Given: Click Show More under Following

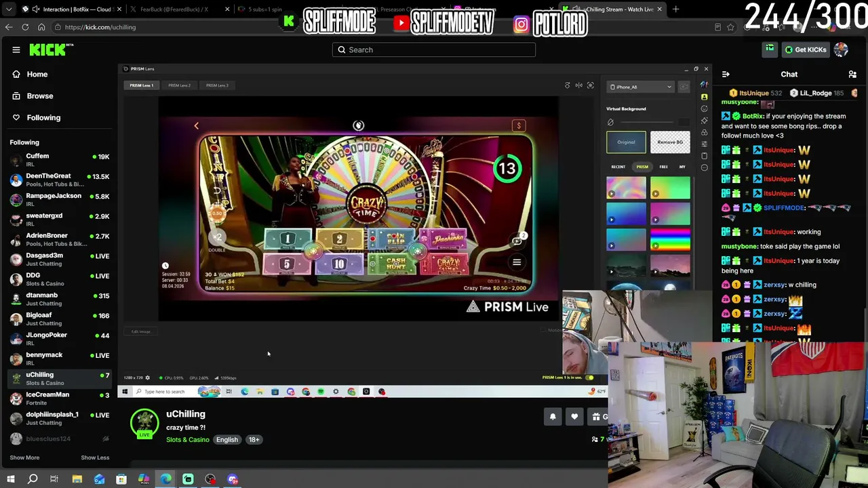Looking at the screenshot, I should [x=24, y=457].
